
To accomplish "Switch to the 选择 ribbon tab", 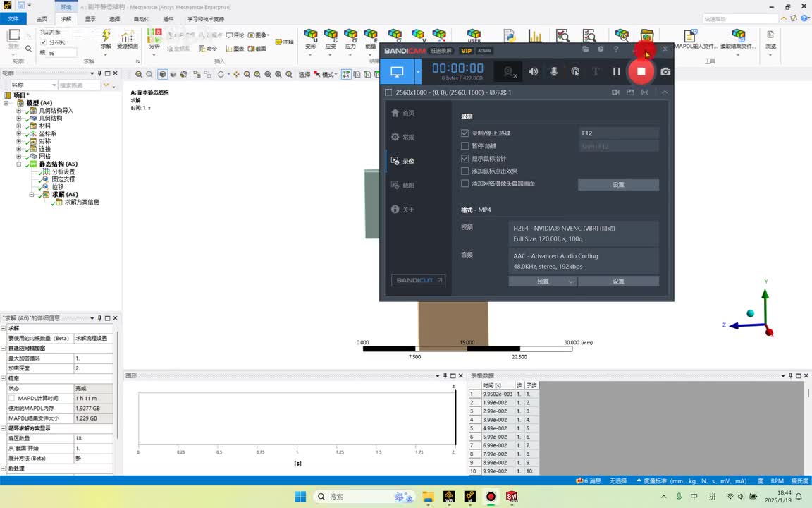I will click(x=114, y=19).
